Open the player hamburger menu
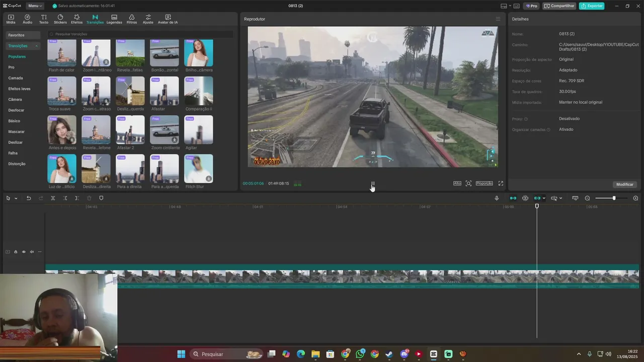The image size is (644, 362). point(498,19)
